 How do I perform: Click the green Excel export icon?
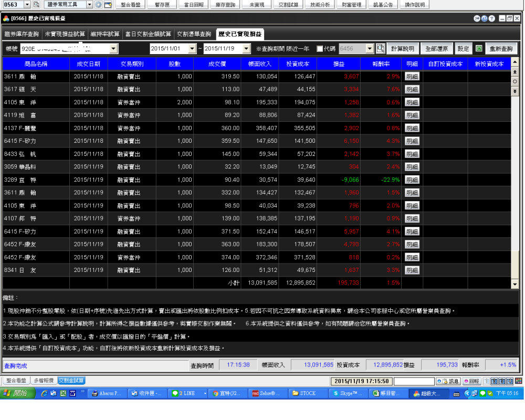point(479,49)
